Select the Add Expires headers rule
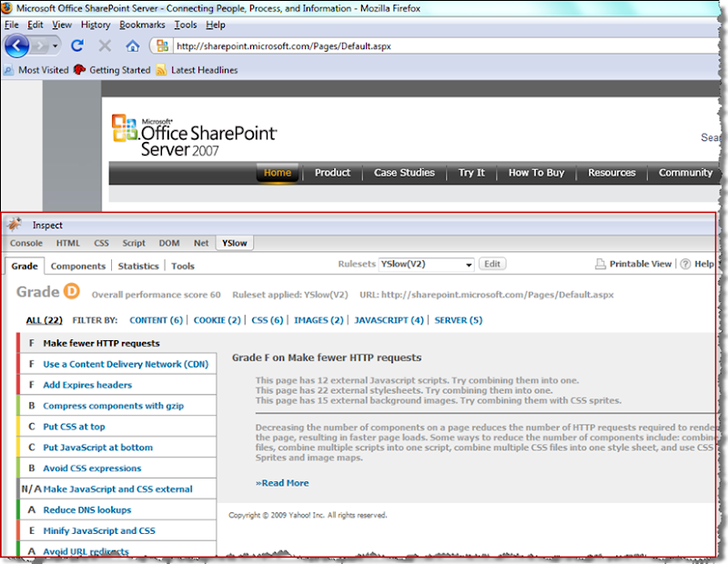 (x=116, y=385)
